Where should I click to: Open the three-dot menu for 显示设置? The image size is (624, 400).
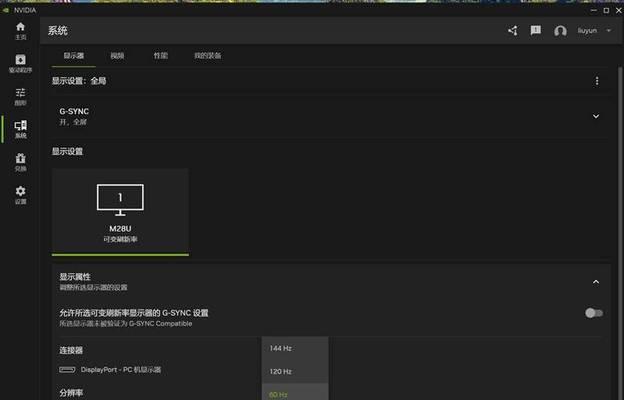(597, 81)
